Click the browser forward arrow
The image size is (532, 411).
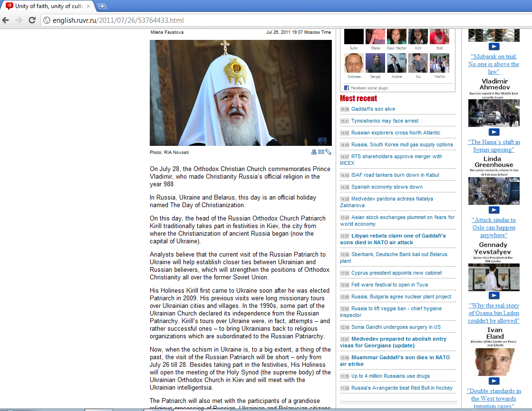coord(19,20)
